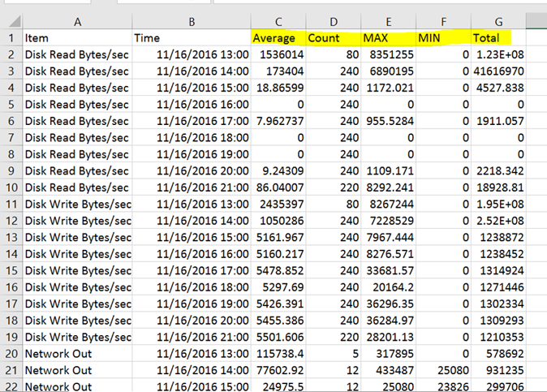Select the total cell 2.52E+08
Viewport: 547px width, 392px height.
(x=498, y=221)
